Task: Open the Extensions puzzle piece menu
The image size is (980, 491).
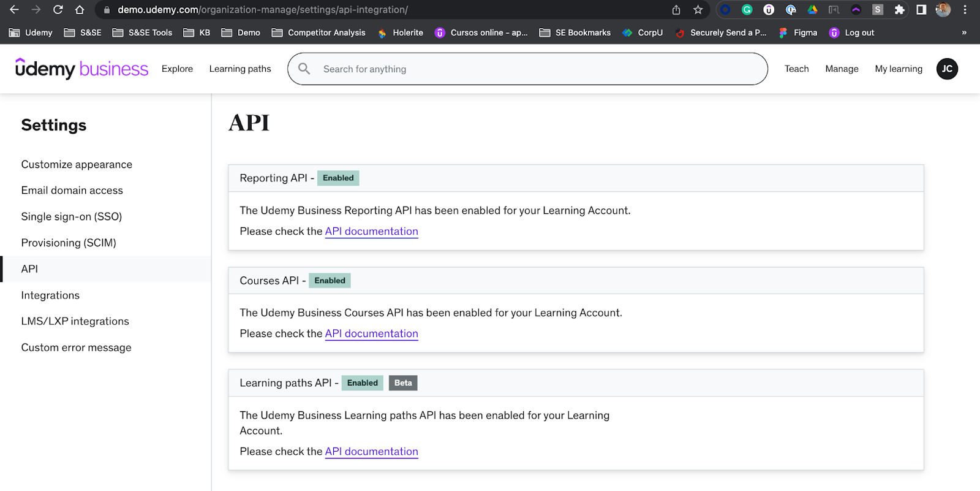Action: (899, 10)
